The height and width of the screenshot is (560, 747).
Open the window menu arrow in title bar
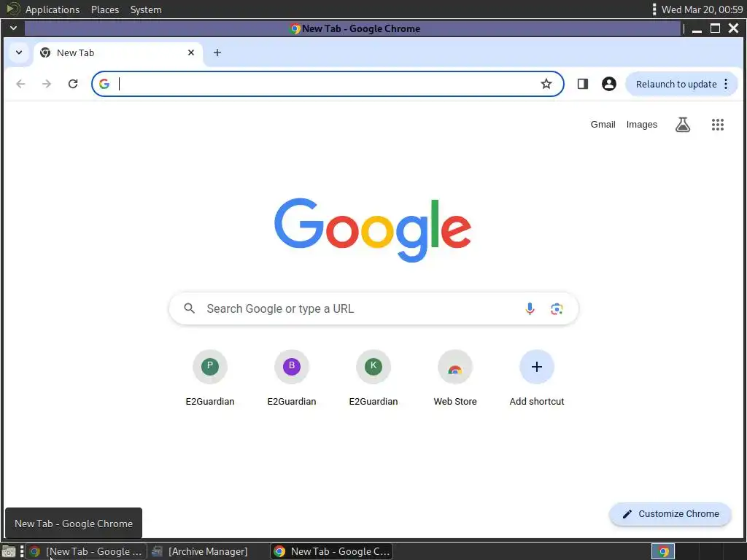13,28
